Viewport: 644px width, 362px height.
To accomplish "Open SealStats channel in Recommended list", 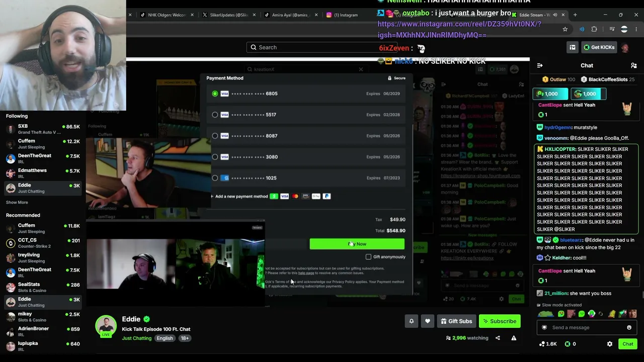I will coord(43,288).
